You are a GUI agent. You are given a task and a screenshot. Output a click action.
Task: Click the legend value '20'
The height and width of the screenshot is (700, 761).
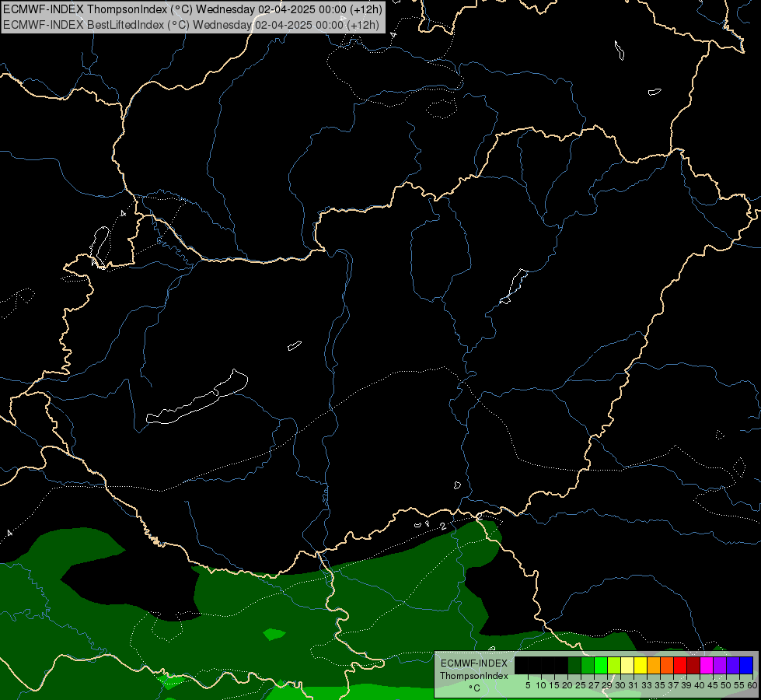[x=567, y=685]
